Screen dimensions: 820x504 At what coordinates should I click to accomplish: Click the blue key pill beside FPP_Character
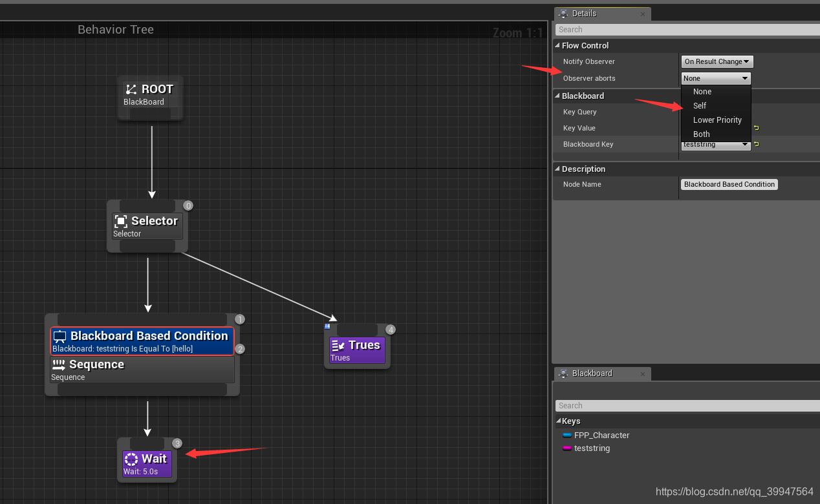tap(567, 436)
